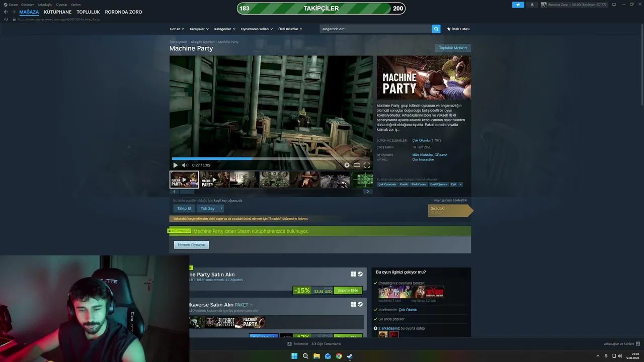Click the Aksiyon Oyunları breadcrumb

pos(203,42)
